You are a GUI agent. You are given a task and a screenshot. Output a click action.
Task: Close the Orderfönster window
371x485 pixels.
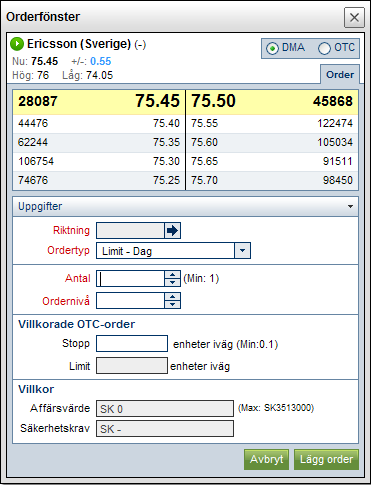tap(354, 17)
